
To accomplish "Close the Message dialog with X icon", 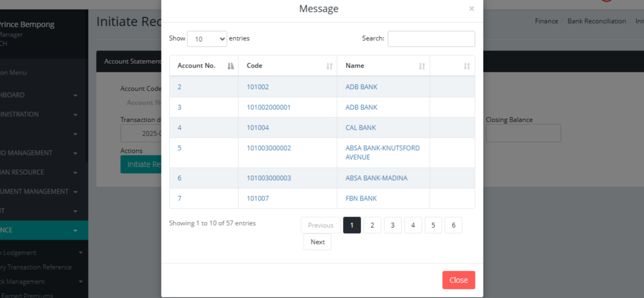I will (472, 9).
